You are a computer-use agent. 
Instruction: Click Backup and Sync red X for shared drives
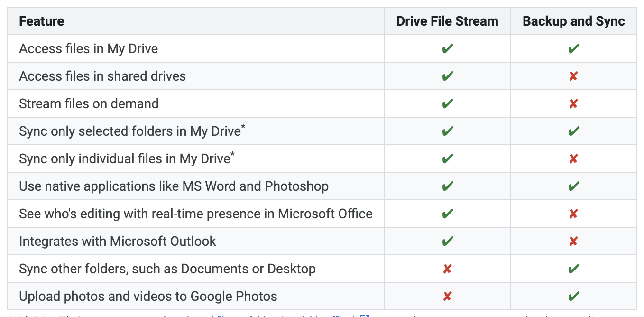[x=573, y=76]
